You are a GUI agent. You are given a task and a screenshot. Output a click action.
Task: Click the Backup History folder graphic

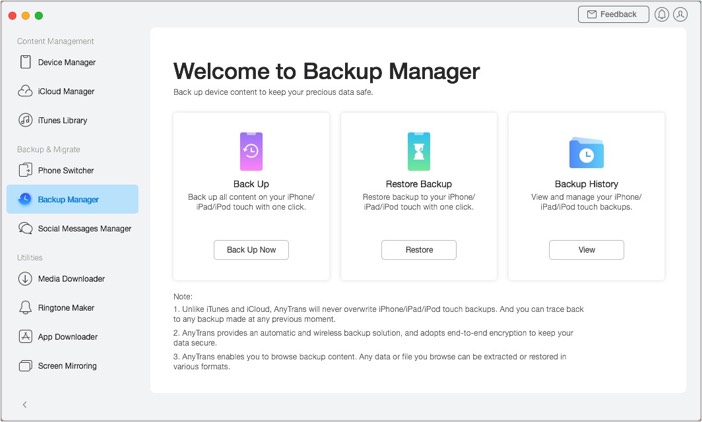point(586,153)
